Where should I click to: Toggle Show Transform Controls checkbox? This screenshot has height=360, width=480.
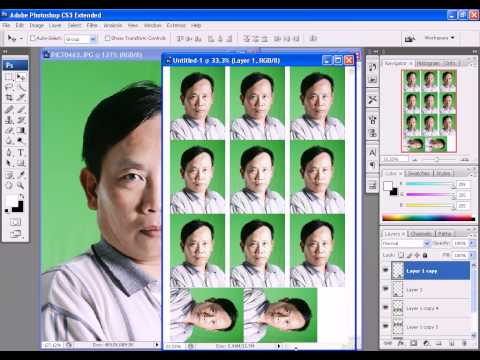pos(107,38)
